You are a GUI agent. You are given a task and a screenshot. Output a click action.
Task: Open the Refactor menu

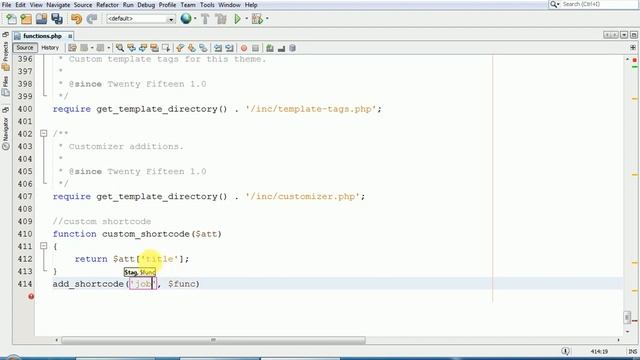click(x=107, y=5)
